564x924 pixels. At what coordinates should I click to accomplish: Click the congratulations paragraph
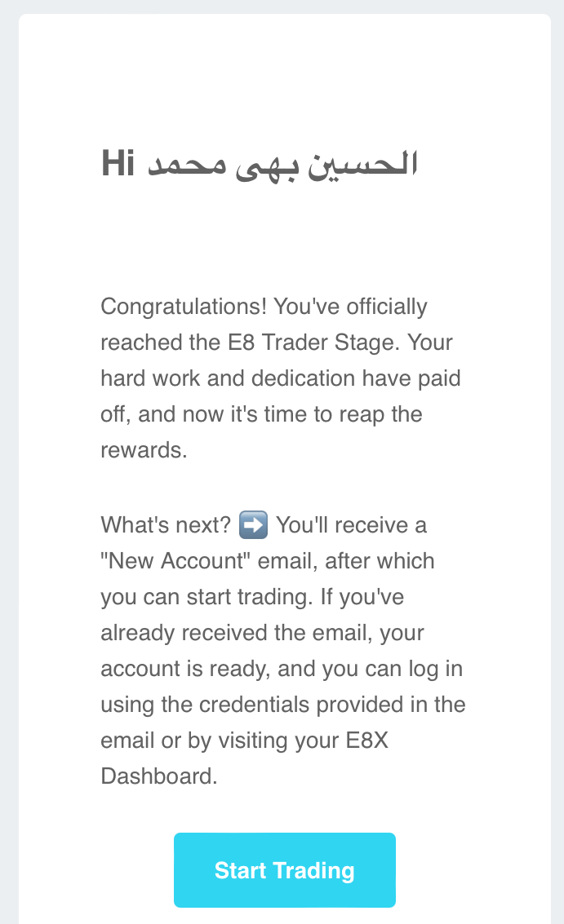(x=278, y=377)
